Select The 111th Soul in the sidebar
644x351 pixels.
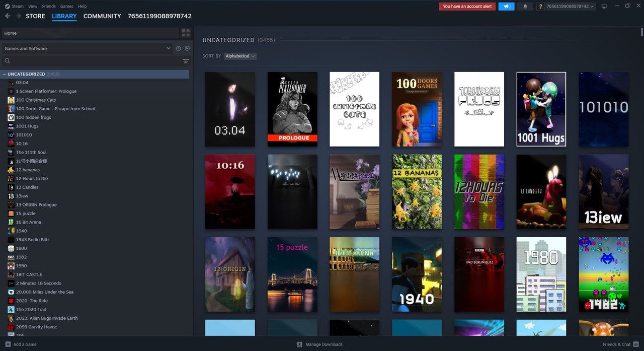[31, 152]
